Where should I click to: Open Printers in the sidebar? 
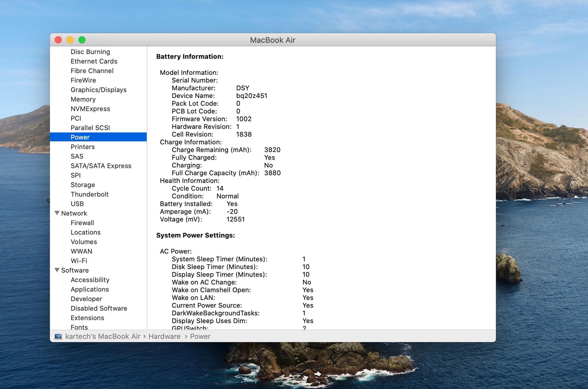point(83,147)
